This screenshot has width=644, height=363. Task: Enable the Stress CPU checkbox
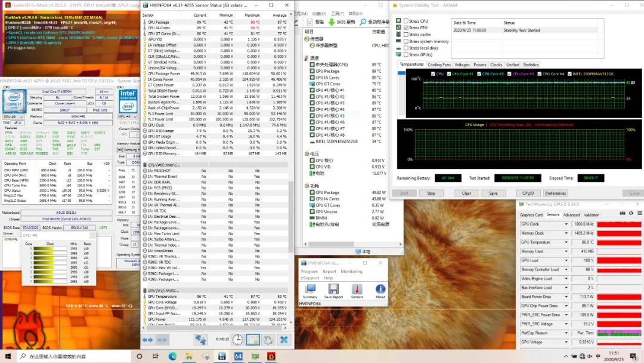tap(406, 21)
